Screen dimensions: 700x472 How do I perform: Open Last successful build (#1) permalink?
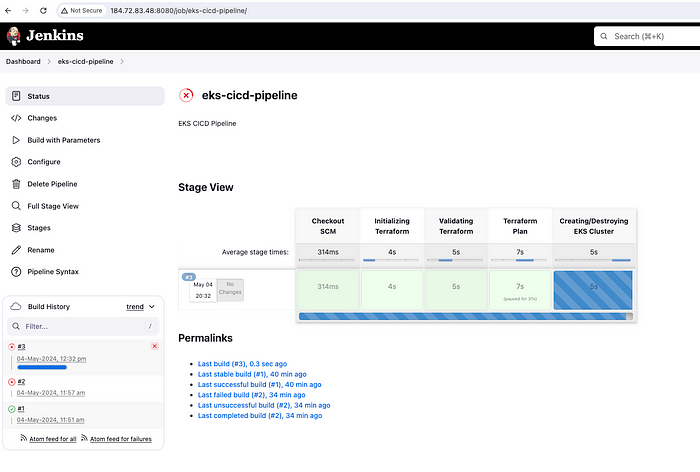[259, 384]
